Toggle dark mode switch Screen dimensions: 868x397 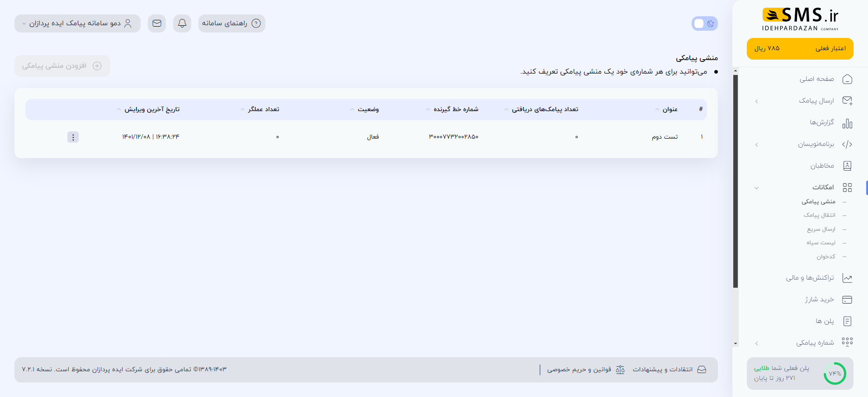tap(704, 23)
